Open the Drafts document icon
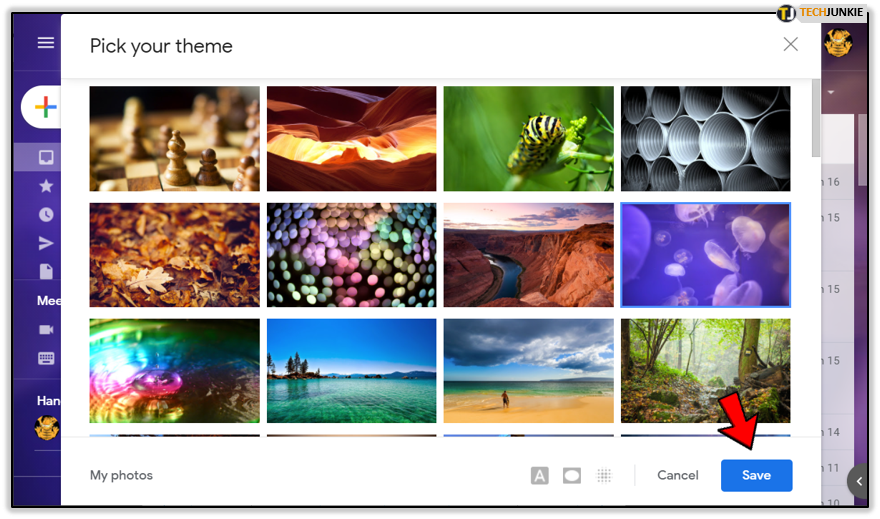The image size is (880, 519). (46, 272)
